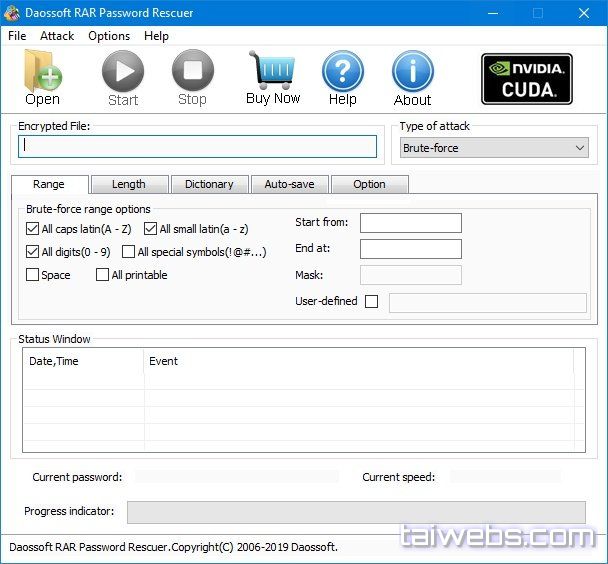Screen dimensions: 608x564
Task: Click the NVIDIA CUDA logo
Action: (x=526, y=79)
